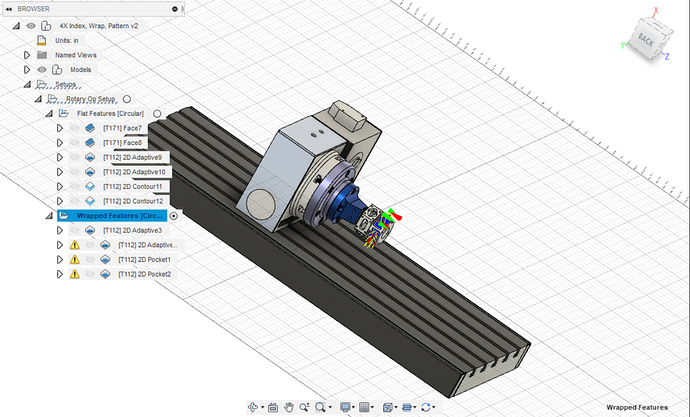Click the Named Views folder icon
This screenshot has width=690, height=417.
pyautogui.click(x=42, y=55)
